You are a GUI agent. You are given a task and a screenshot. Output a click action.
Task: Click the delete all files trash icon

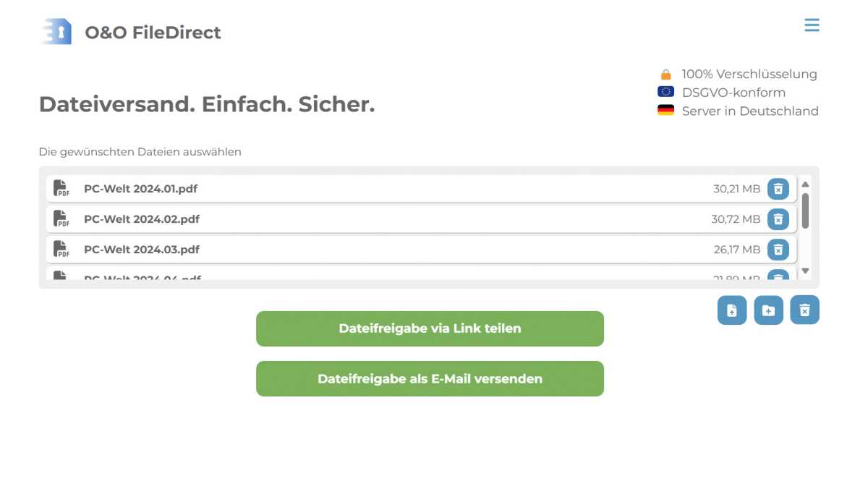[x=804, y=310]
